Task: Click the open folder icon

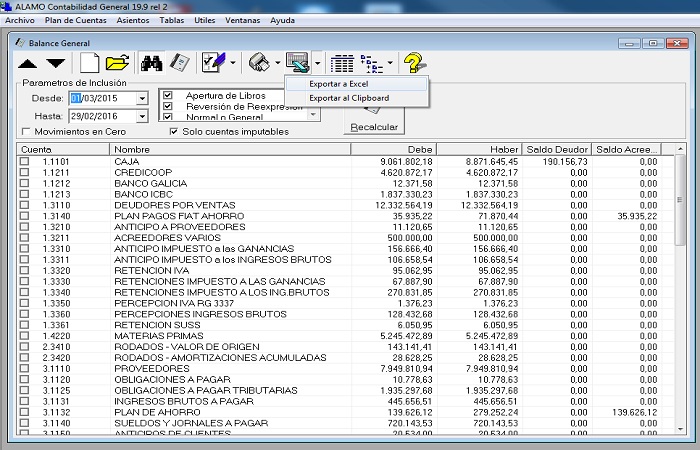Action: [117, 62]
